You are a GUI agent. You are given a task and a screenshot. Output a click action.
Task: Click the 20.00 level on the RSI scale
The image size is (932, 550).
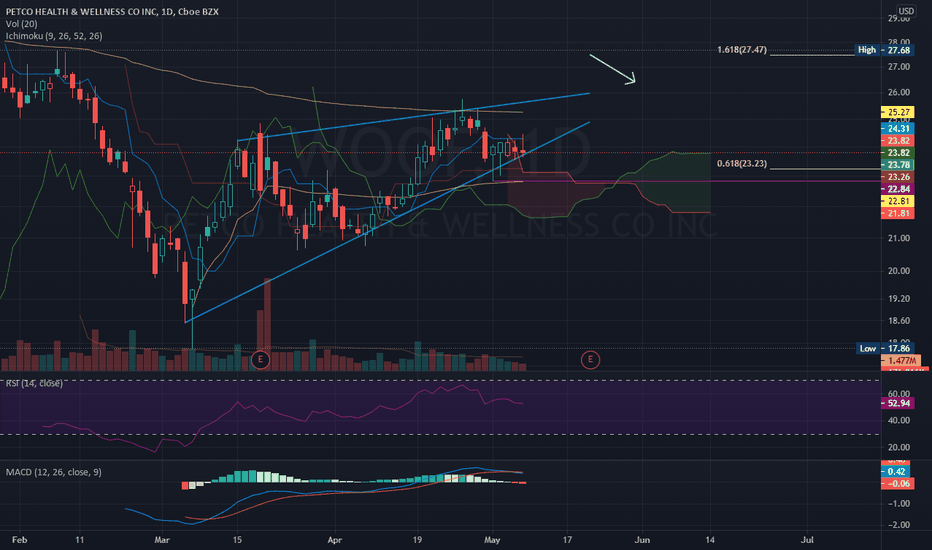click(899, 447)
